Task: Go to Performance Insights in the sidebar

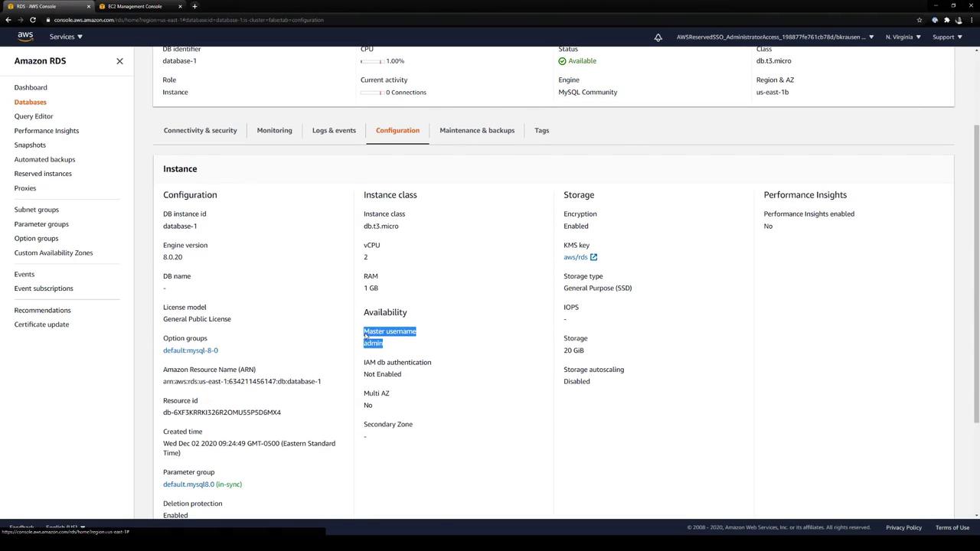Action: [47, 131]
